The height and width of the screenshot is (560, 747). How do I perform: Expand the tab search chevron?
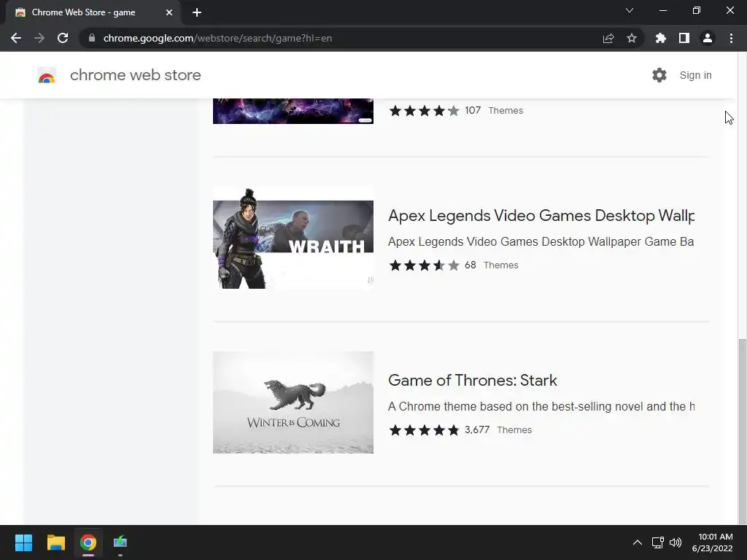630,10
